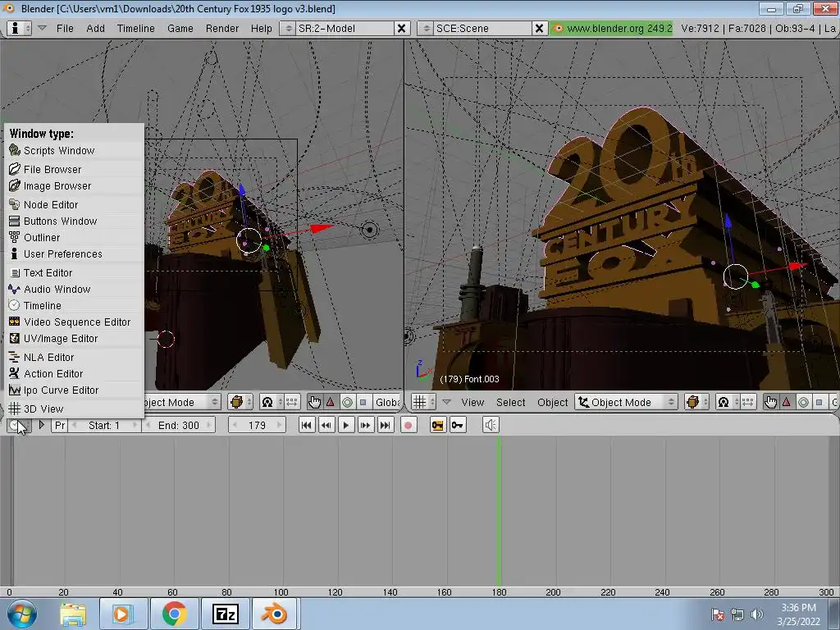Jump to start frame button

click(307, 426)
